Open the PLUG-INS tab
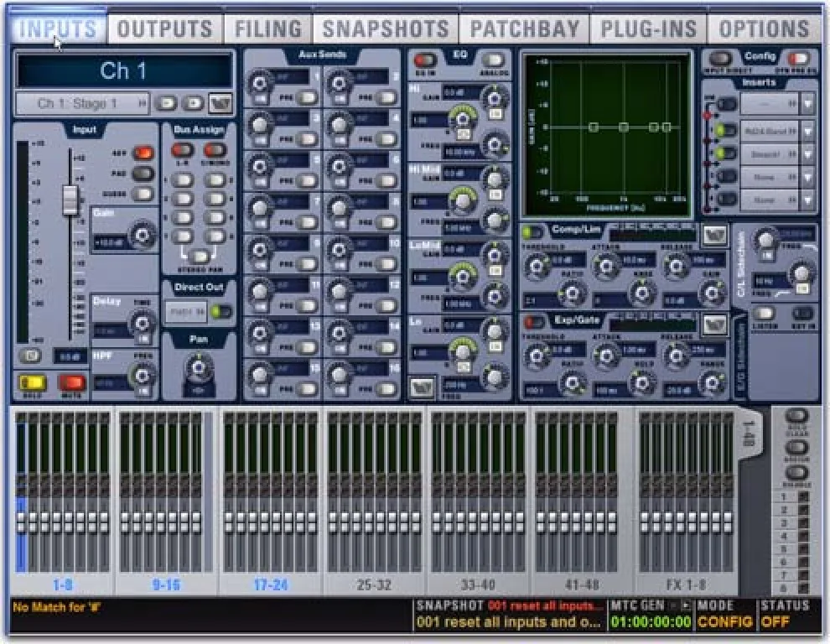The image size is (830, 644). click(x=648, y=29)
